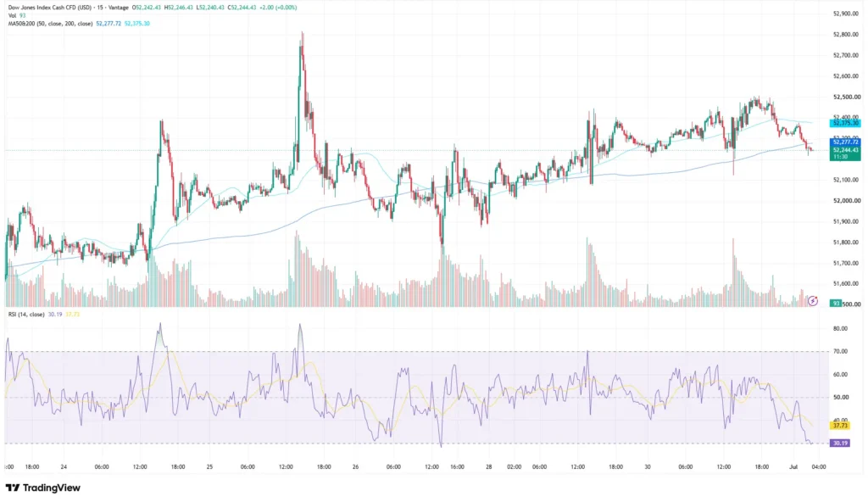This screenshot has width=868, height=502.
Task: Click the 52,900.00 price axis label
Action: pyautogui.click(x=847, y=14)
